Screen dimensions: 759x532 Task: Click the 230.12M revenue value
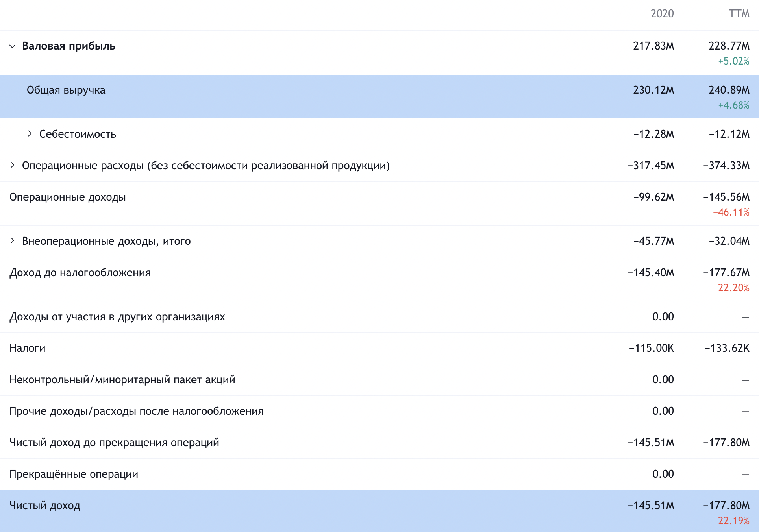(x=653, y=90)
